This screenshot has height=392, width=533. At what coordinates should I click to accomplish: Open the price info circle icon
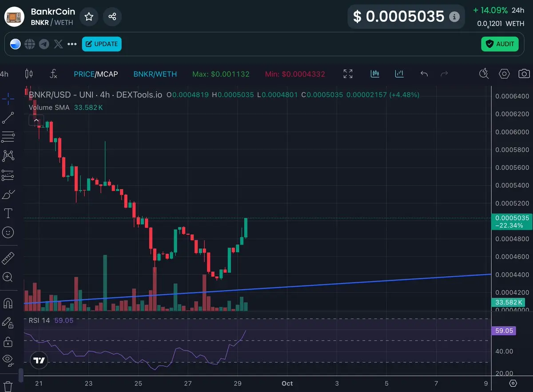(454, 17)
